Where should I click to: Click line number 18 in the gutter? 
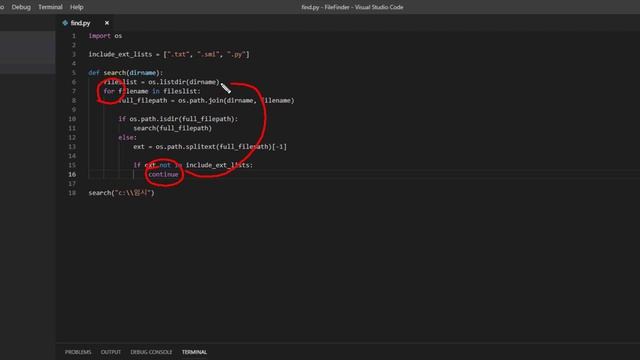[x=72, y=193]
